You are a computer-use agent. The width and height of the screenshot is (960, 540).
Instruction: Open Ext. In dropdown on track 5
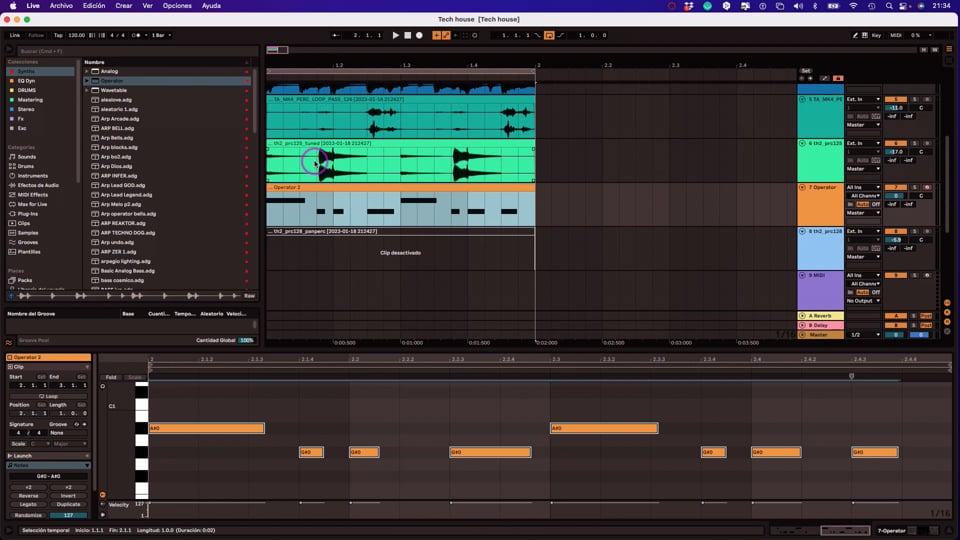[863, 99]
